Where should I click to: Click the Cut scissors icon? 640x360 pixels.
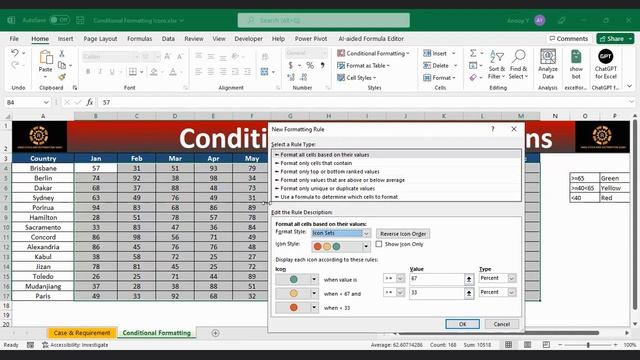click(x=62, y=53)
